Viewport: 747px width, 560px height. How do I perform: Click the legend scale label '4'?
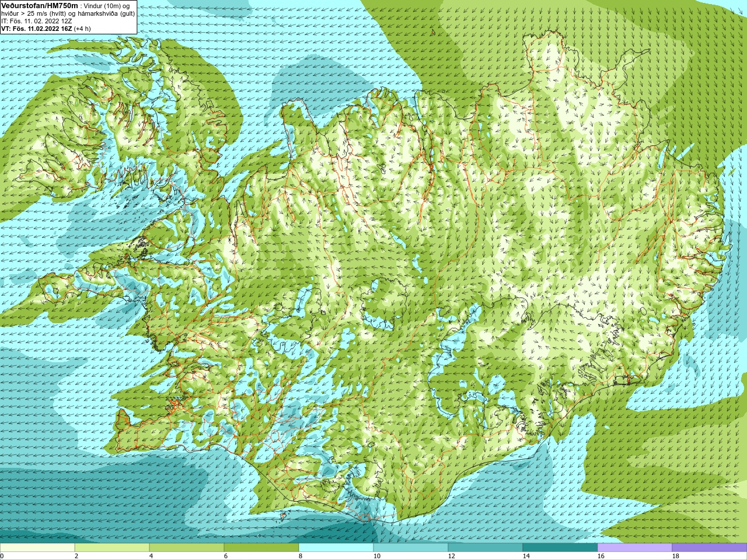(151, 556)
